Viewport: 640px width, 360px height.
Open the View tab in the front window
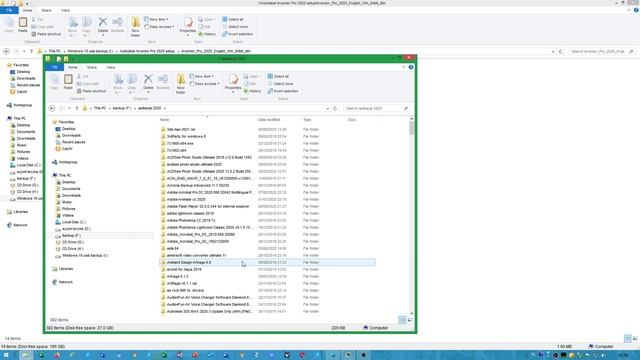pyautogui.click(x=111, y=67)
